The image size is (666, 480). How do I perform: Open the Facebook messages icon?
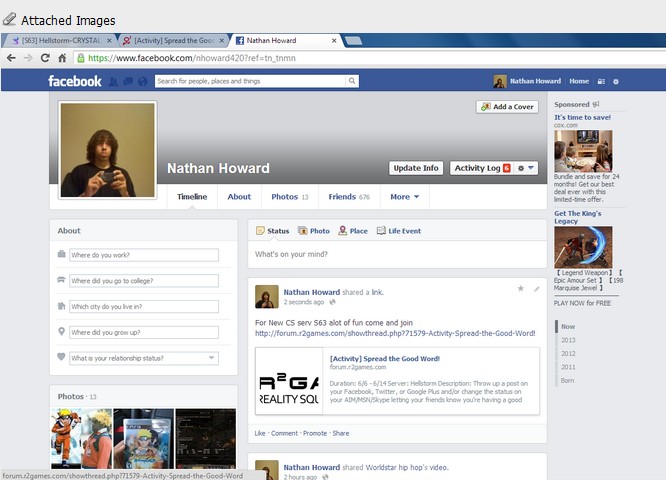[128, 81]
